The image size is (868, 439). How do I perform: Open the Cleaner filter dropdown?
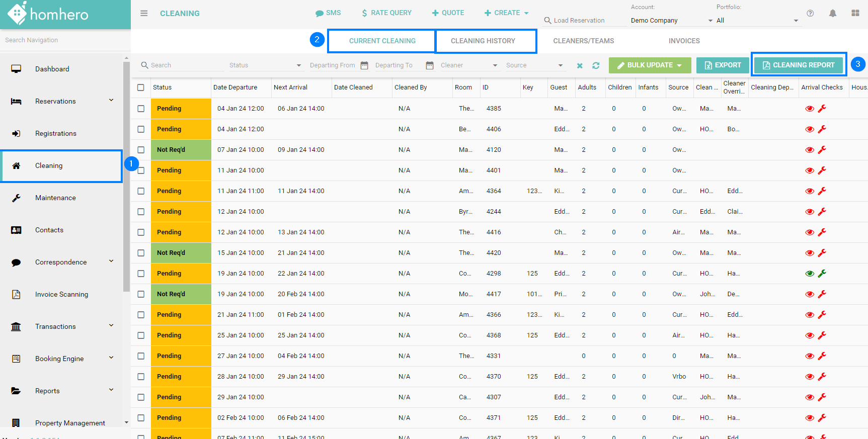click(468, 65)
